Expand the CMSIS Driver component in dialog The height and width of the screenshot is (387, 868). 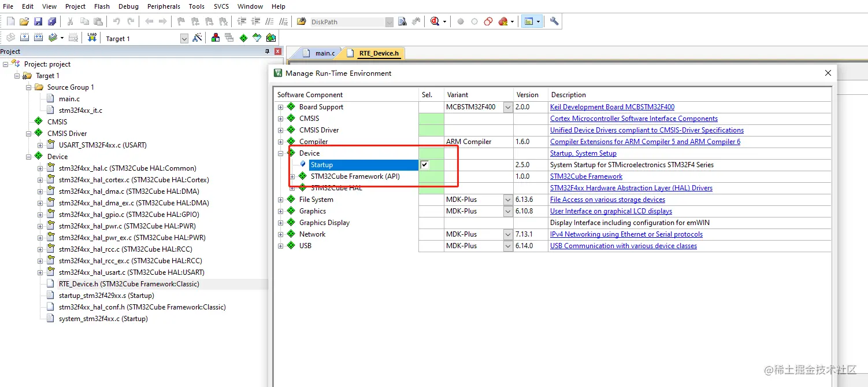(x=281, y=130)
